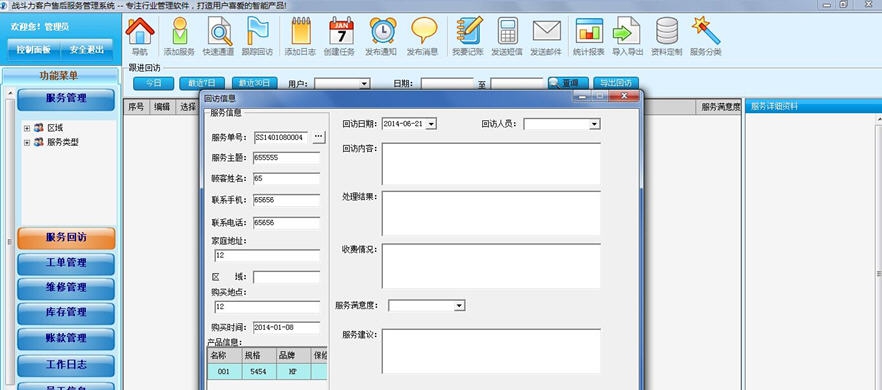This screenshot has height=390, width=882.
Task: Open 发送短信 phone icon
Action: (x=507, y=30)
